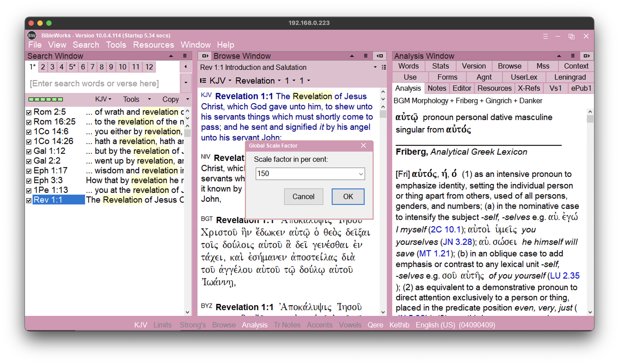Collapse Search Window with the up-arrow icon
This screenshot has width=619, height=364.
coord(171,56)
